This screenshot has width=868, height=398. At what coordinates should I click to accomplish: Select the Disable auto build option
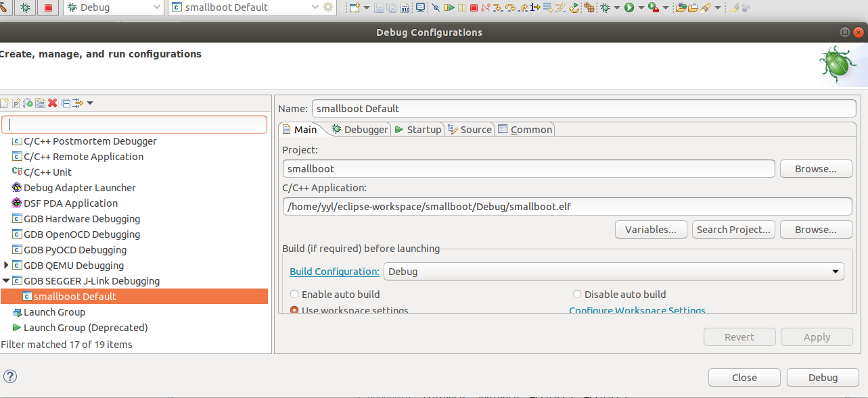coord(577,294)
